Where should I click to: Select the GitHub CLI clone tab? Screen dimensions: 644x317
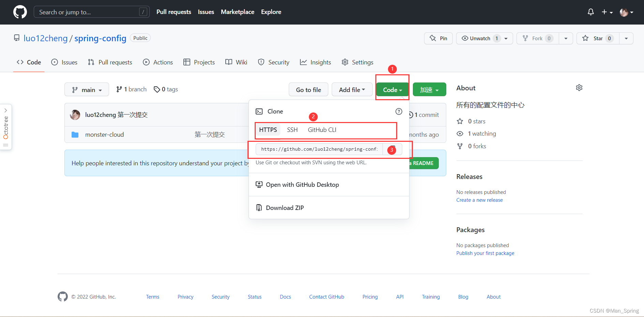pos(322,130)
